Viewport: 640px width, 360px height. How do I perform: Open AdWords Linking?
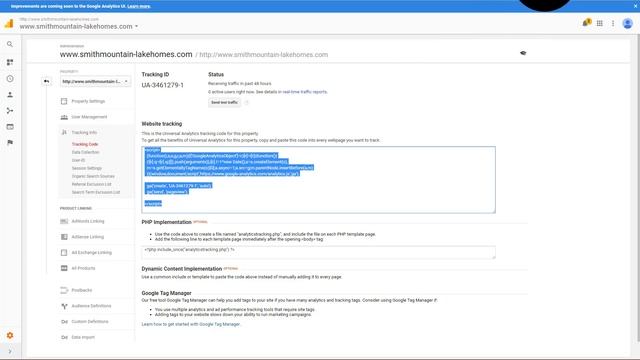tap(88, 221)
